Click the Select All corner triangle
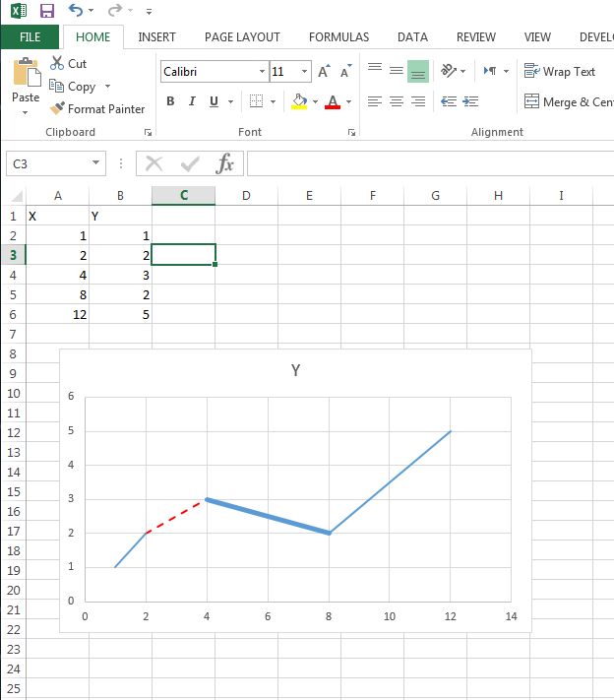Viewport: 614px width, 700px height. (x=17, y=196)
